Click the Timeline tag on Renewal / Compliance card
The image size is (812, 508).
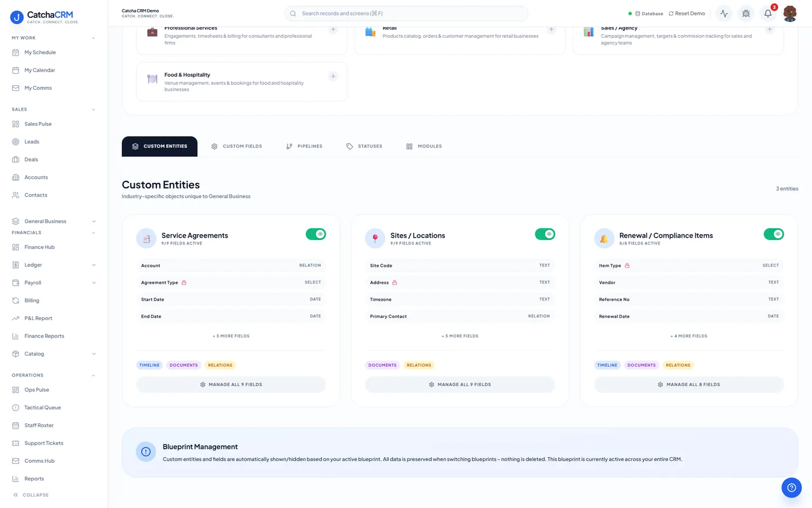[x=607, y=365]
